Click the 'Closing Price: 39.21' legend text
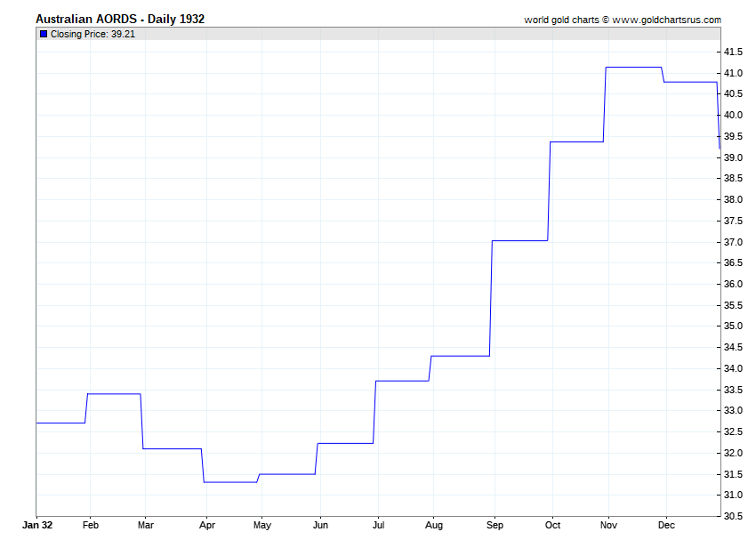The image size is (756, 548). 92,34
